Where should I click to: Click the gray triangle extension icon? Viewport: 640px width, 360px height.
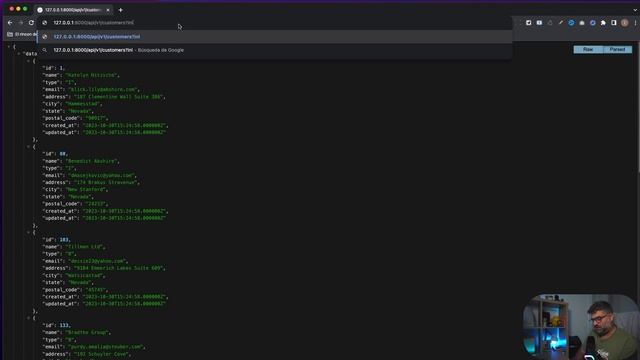[550, 23]
